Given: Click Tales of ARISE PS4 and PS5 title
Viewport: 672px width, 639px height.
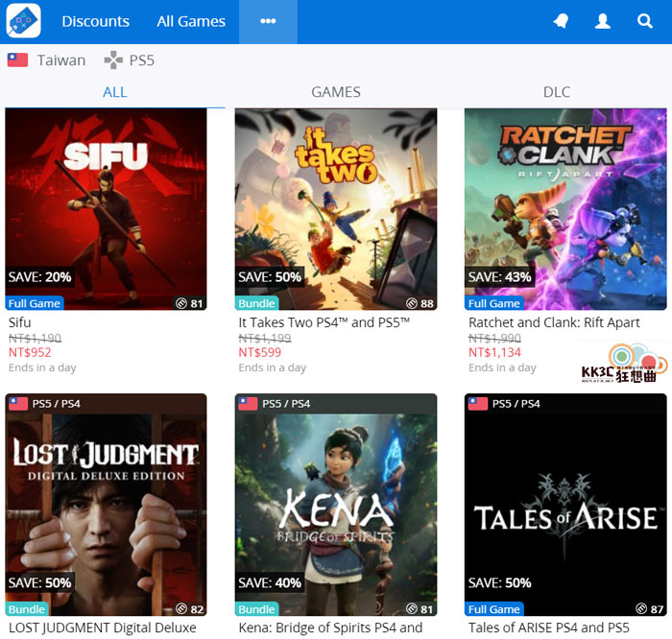Looking at the screenshot, I should 549,627.
